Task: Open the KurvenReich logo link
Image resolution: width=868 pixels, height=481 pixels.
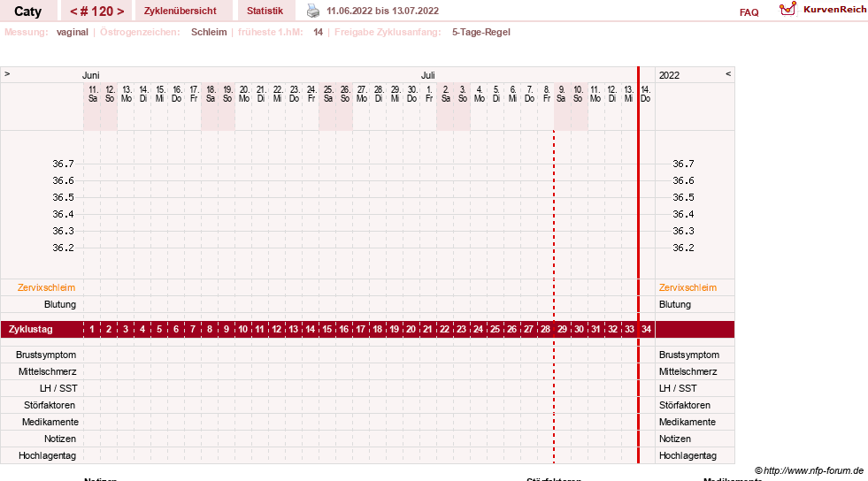Action: point(823,10)
